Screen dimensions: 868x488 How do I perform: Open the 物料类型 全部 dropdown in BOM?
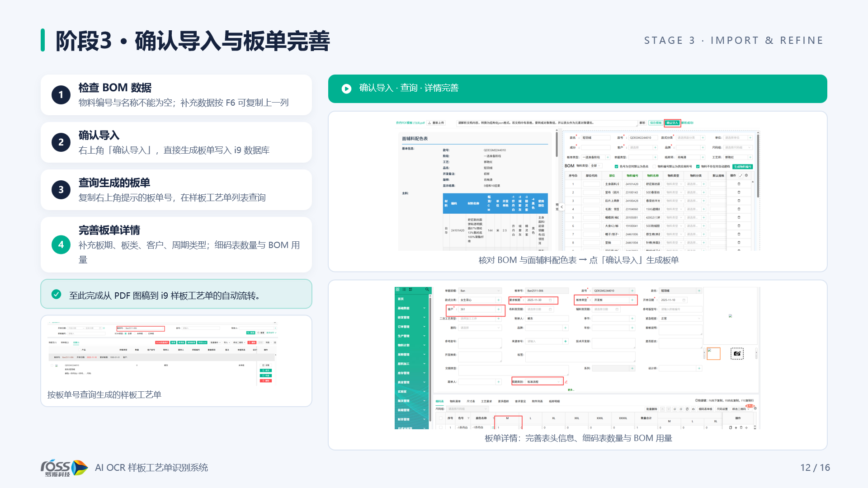click(596, 166)
